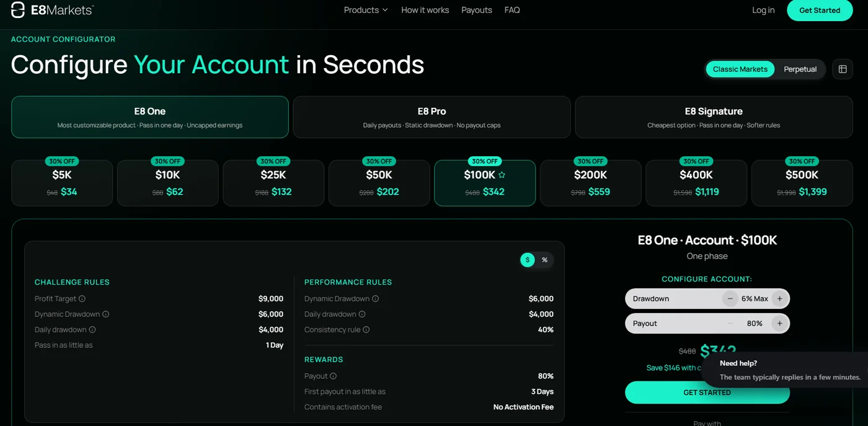The height and width of the screenshot is (426, 868).
Task: Click the Log in link
Action: [x=763, y=10]
